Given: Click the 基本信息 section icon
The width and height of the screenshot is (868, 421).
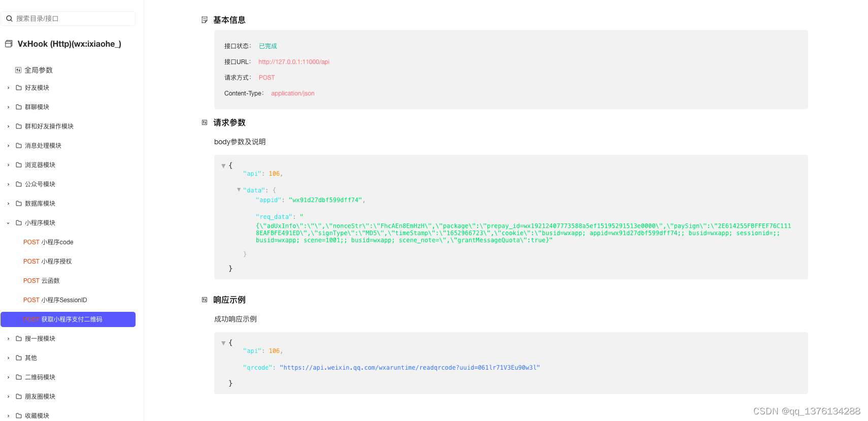Looking at the screenshot, I should [x=205, y=20].
